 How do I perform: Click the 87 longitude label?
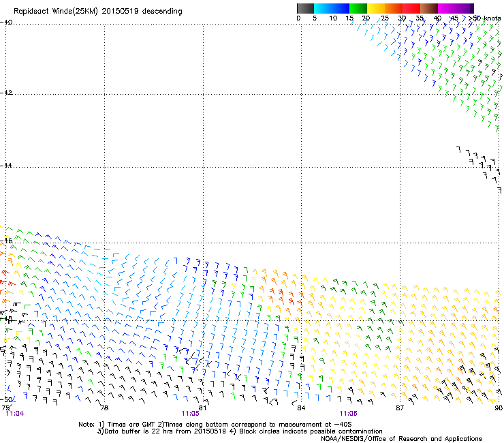[400, 408]
